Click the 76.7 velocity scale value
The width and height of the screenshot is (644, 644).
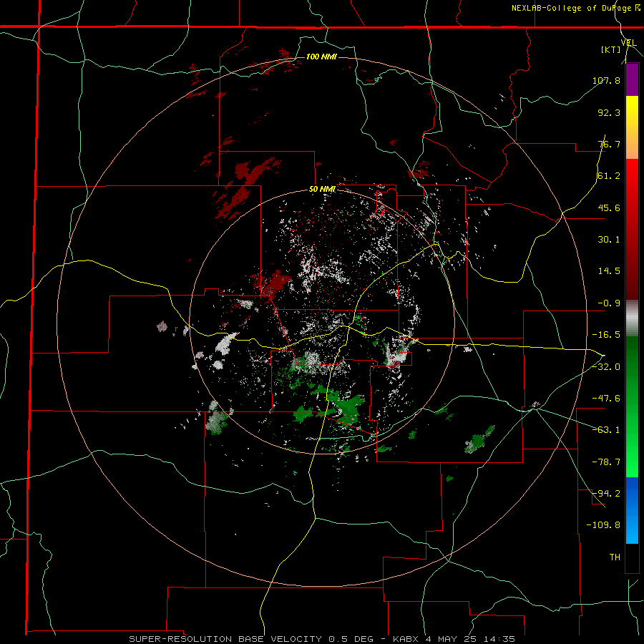point(609,144)
